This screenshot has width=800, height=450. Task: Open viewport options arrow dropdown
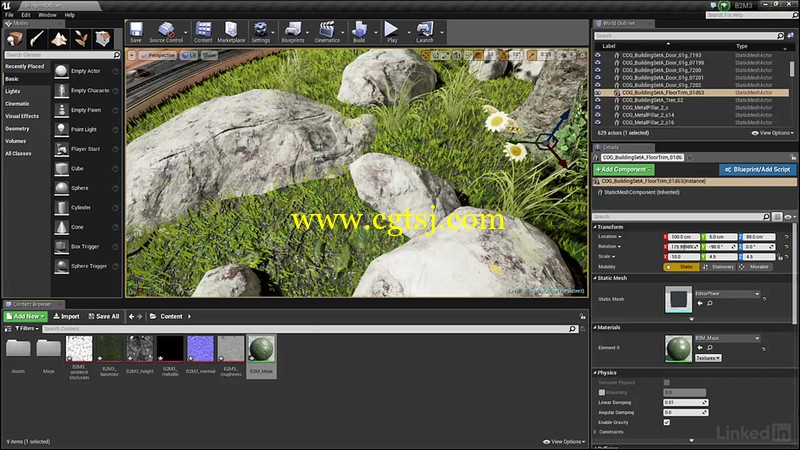pyautogui.click(x=132, y=55)
